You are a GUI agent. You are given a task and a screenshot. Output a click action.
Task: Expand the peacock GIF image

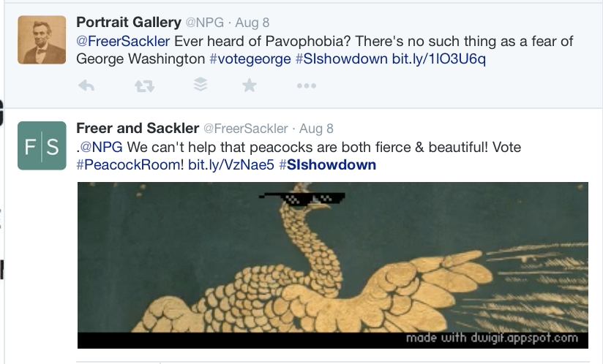tap(333, 265)
